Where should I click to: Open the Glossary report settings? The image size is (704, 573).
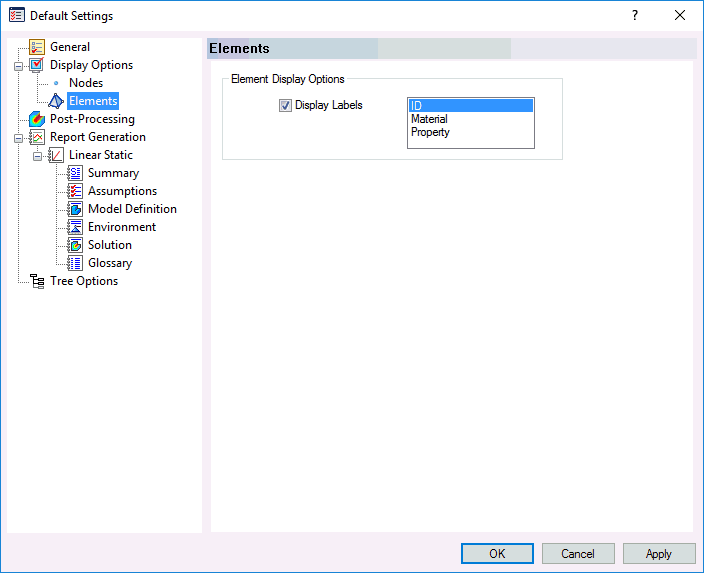(x=110, y=263)
